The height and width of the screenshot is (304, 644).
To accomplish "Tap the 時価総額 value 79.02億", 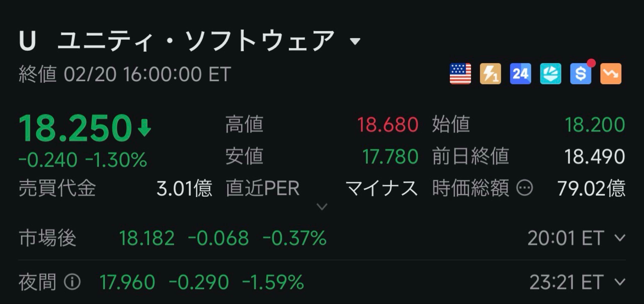I will click(x=591, y=188).
